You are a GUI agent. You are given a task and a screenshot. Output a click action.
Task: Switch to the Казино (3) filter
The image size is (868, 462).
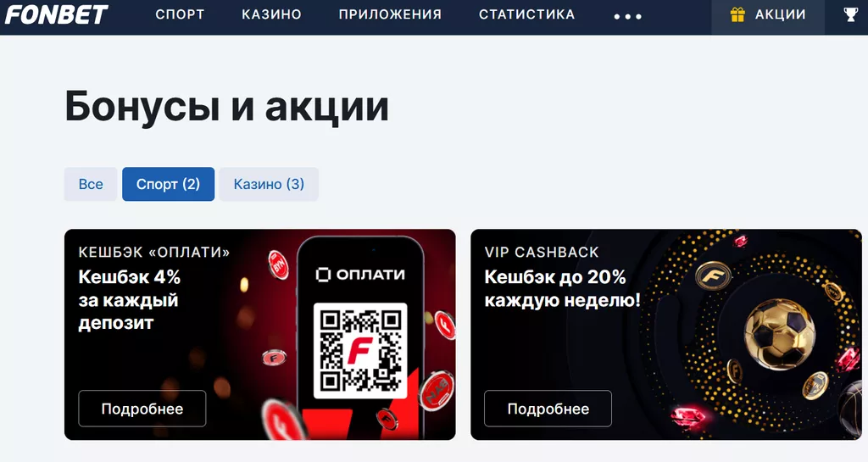[x=269, y=184]
